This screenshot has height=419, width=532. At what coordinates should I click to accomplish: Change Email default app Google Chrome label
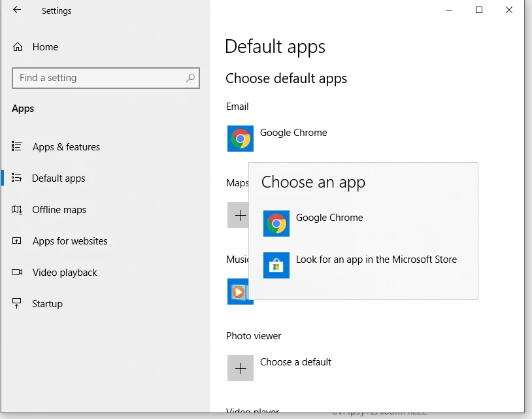[x=293, y=133]
